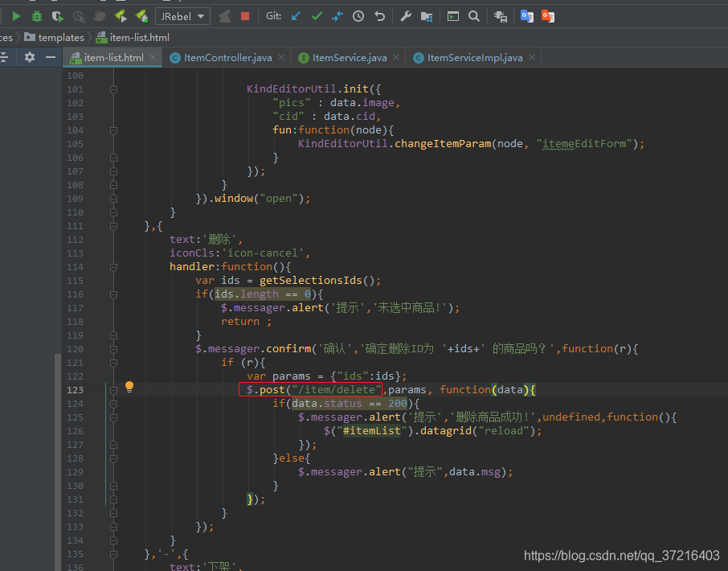Click data.status on line 124
Image resolution: width=728 pixels, height=571 pixels.
[x=327, y=404]
